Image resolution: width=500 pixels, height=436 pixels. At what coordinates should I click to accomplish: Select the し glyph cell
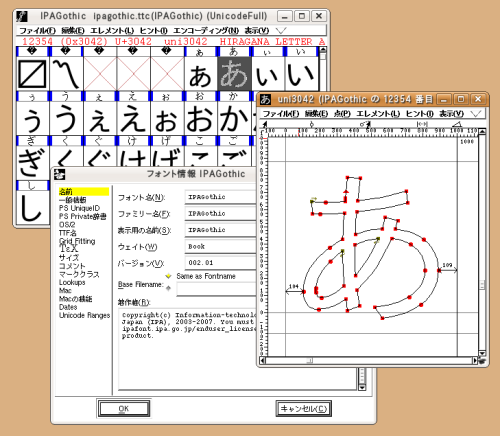pyautogui.click(x=32, y=207)
